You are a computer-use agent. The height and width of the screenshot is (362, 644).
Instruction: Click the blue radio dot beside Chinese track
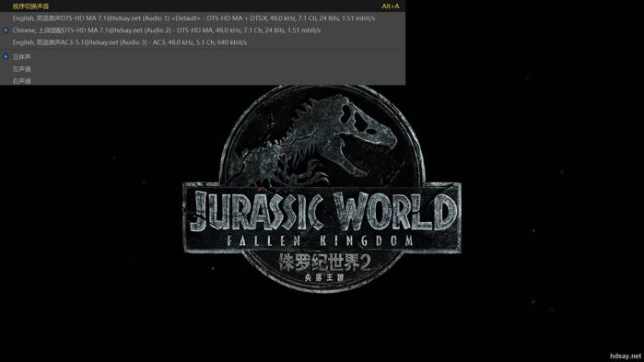[x=6, y=30]
